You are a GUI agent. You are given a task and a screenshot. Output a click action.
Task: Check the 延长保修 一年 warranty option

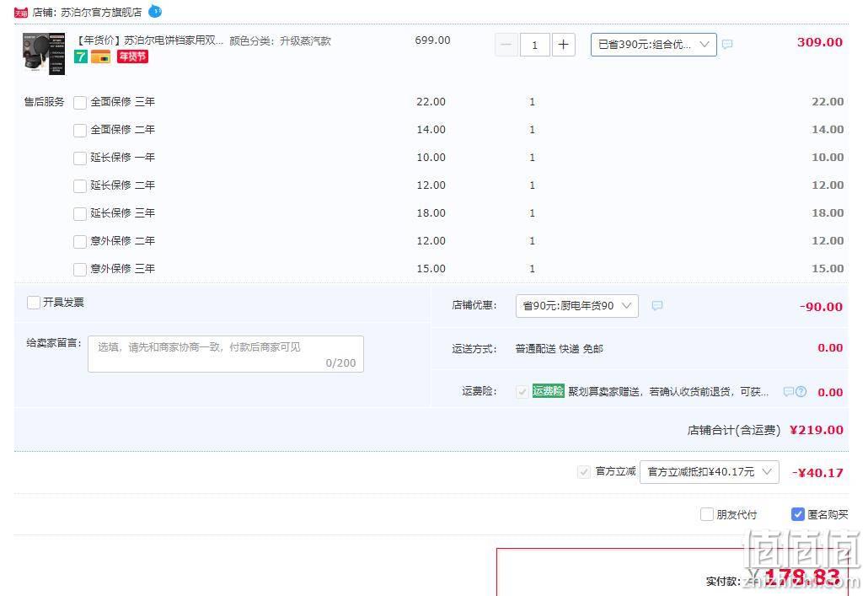click(x=80, y=158)
